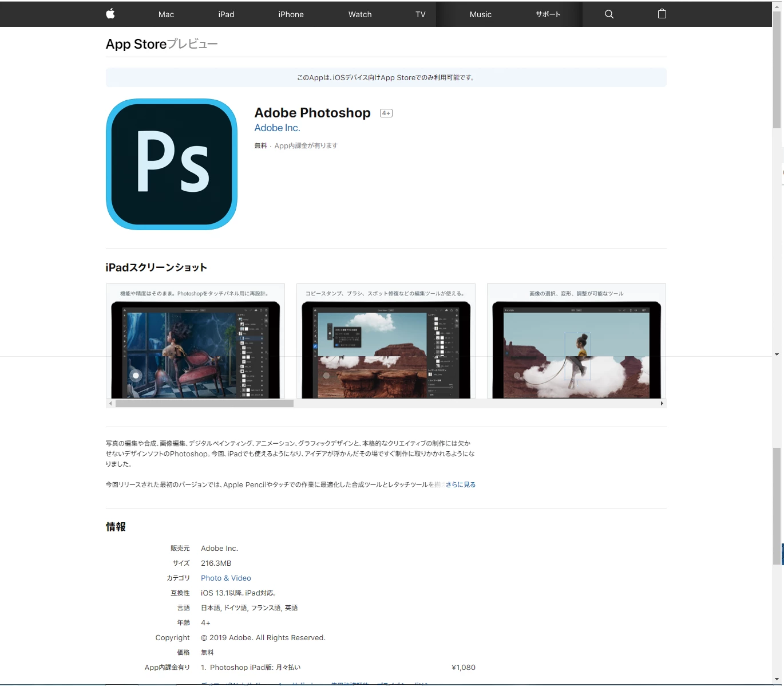Open the Mac menu item
The height and width of the screenshot is (686, 784).
point(166,14)
